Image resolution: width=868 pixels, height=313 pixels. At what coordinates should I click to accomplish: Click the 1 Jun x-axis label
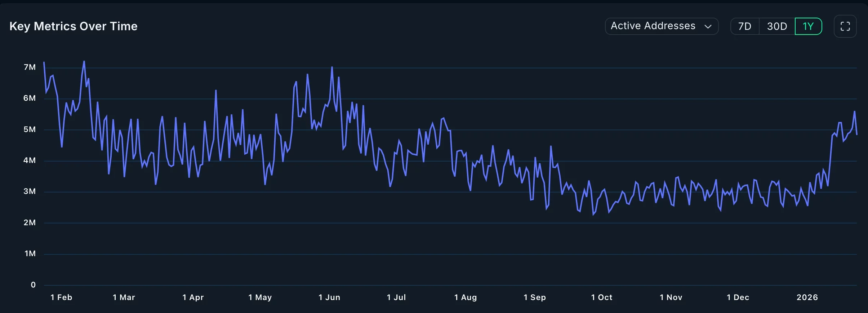coord(329,297)
